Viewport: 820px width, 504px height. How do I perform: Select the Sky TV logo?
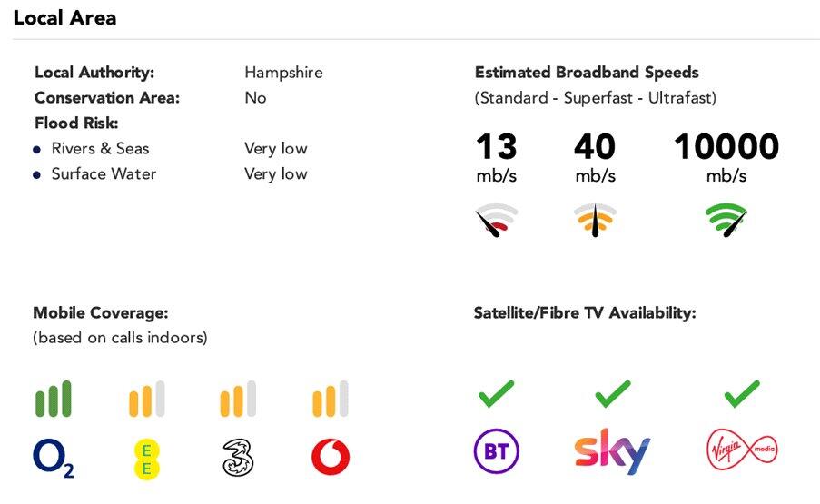coord(612,452)
